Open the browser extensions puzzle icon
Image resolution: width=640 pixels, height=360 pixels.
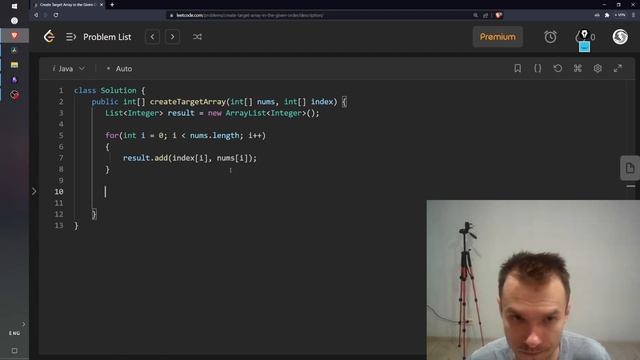click(x=607, y=15)
